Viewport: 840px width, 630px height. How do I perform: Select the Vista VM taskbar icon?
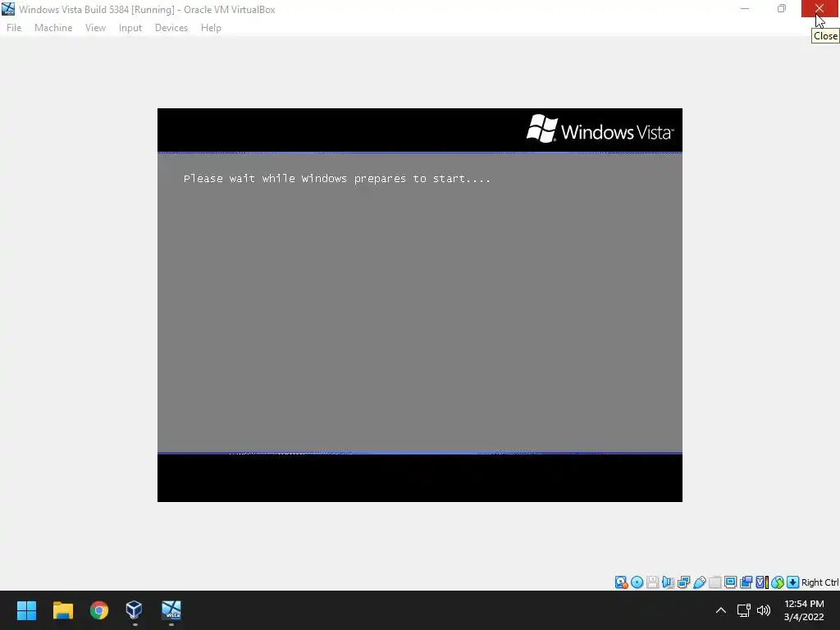point(171,610)
